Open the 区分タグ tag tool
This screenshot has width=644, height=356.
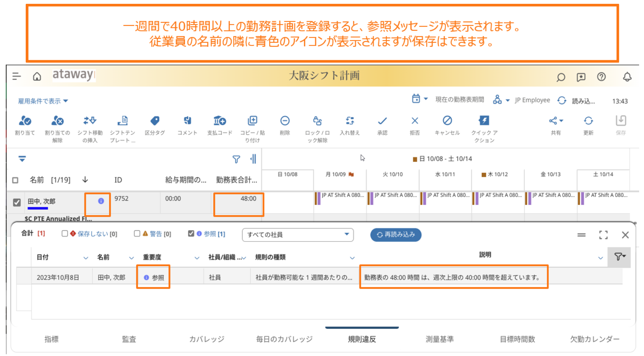[155, 121]
